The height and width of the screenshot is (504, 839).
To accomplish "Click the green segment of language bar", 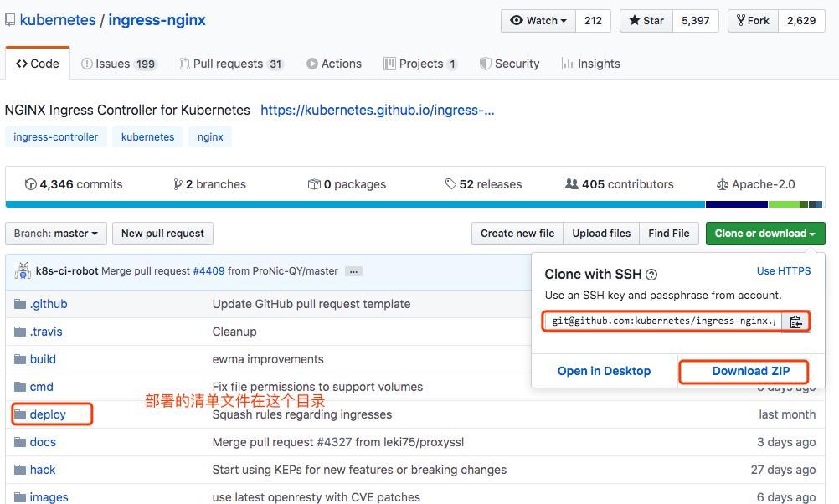I will pos(784,204).
